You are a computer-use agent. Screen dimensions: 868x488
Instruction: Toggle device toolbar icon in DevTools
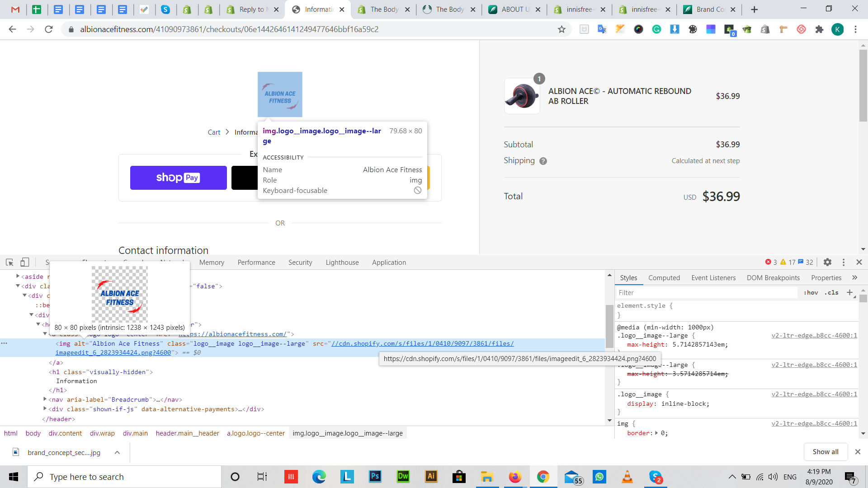(x=25, y=262)
